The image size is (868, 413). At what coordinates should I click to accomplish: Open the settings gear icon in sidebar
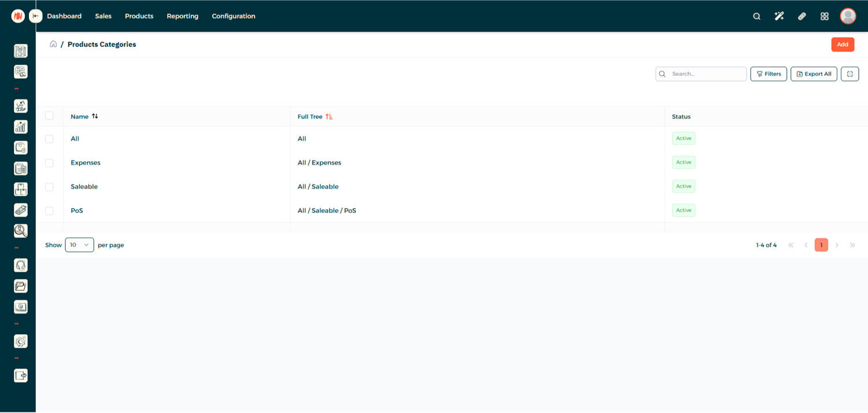(21, 342)
